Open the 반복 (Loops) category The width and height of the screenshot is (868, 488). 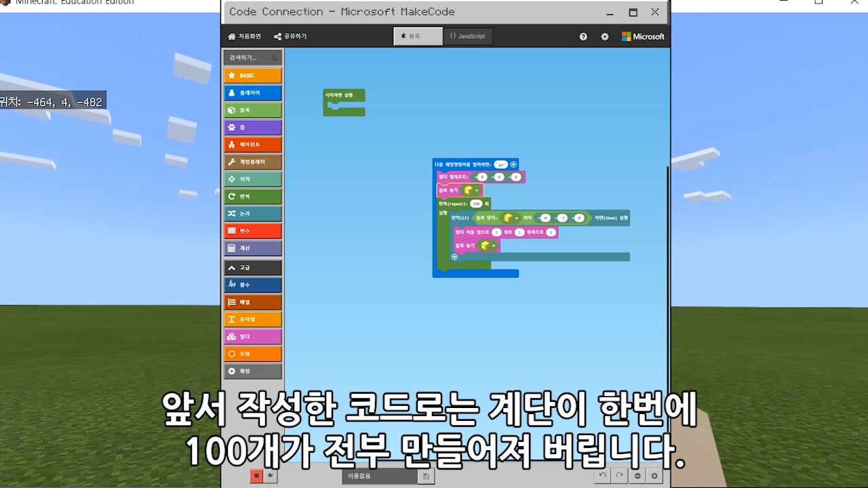[x=252, y=197]
